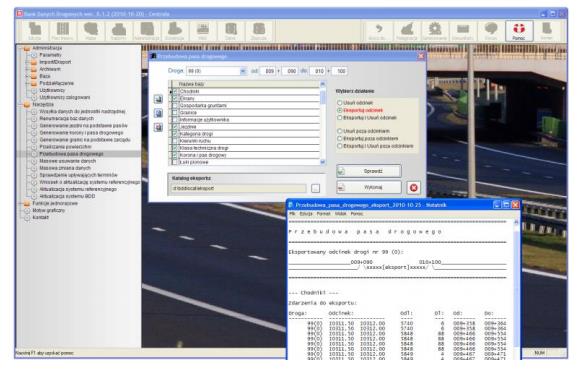Screen dimensions: 587x369
Task: Click the speech bubble toolbar icon
Action: pyautogui.click(x=490, y=31)
